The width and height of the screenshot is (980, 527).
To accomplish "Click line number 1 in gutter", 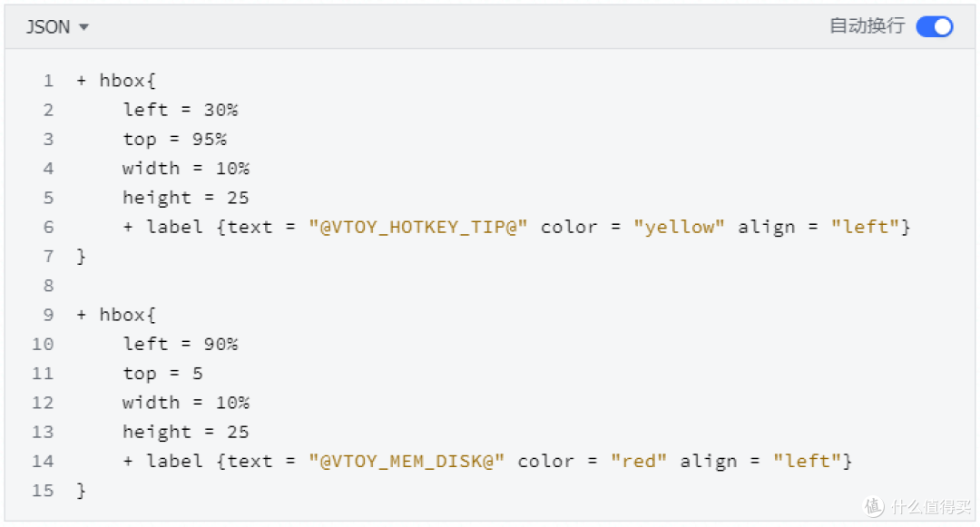I will [48, 81].
